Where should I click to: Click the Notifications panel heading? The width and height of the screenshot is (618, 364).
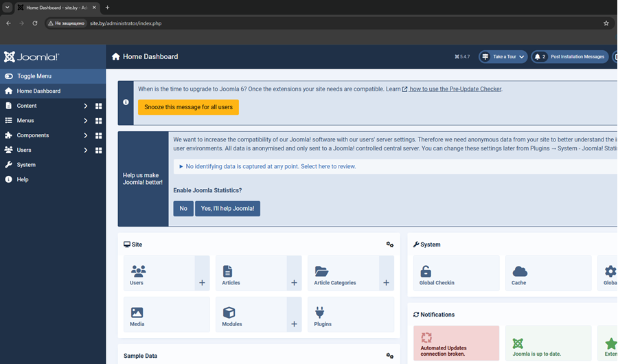click(x=434, y=315)
